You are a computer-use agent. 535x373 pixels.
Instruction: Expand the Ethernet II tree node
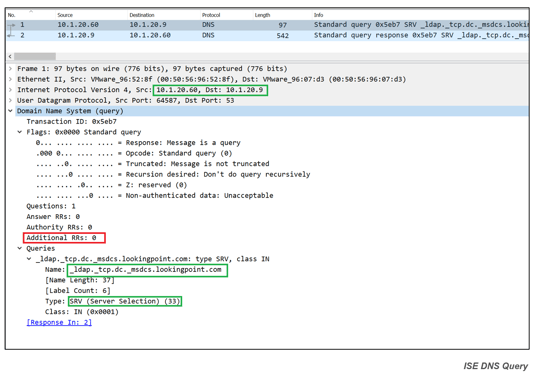click(x=10, y=79)
